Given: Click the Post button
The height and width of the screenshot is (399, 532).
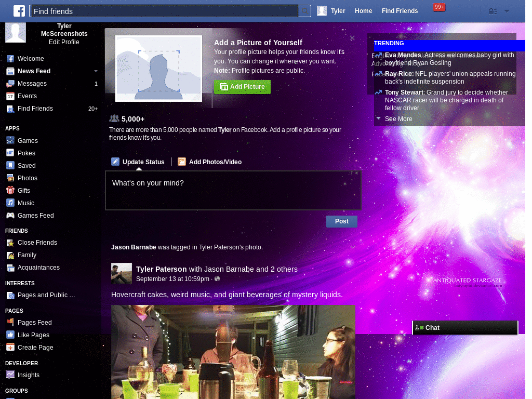Looking at the screenshot, I should pyautogui.click(x=342, y=221).
